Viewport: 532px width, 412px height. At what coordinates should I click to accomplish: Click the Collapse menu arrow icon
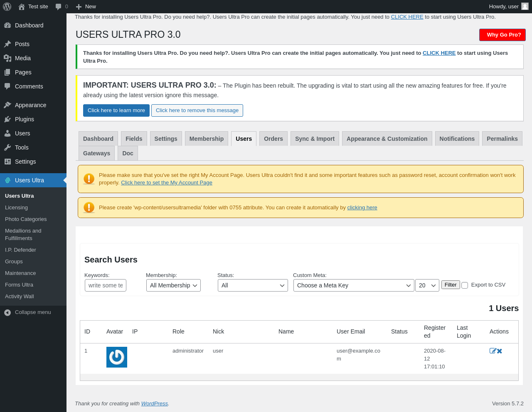(7, 312)
